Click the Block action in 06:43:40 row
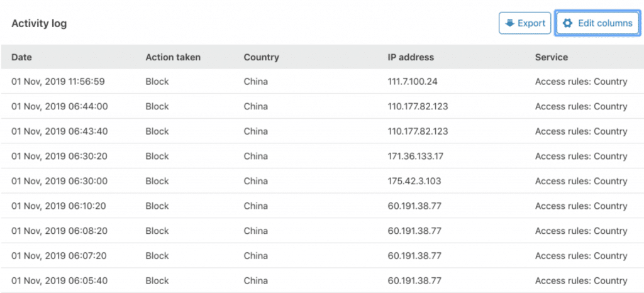This screenshot has height=293, width=644. pyautogui.click(x=157, y=131)
